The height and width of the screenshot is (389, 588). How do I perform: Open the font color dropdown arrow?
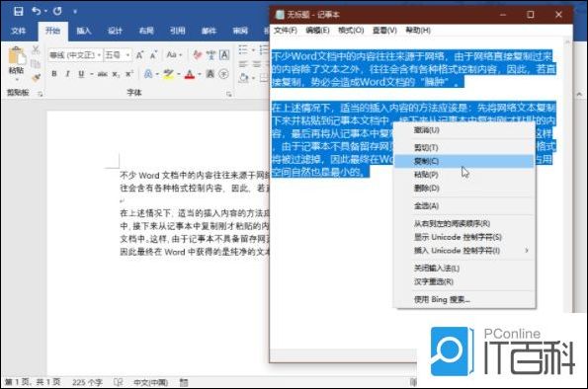pyautogui.click(x=200, y=74)
